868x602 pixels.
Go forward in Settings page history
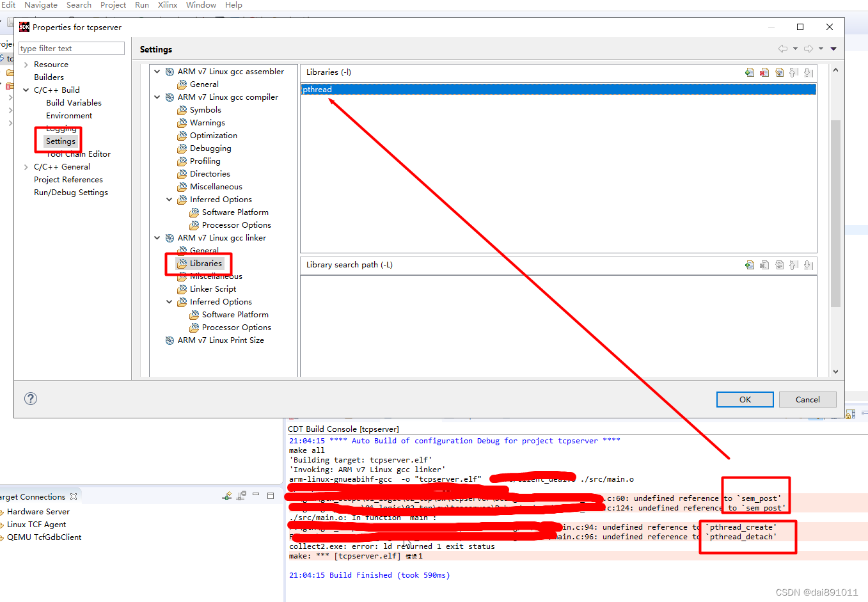coord(809,49)
